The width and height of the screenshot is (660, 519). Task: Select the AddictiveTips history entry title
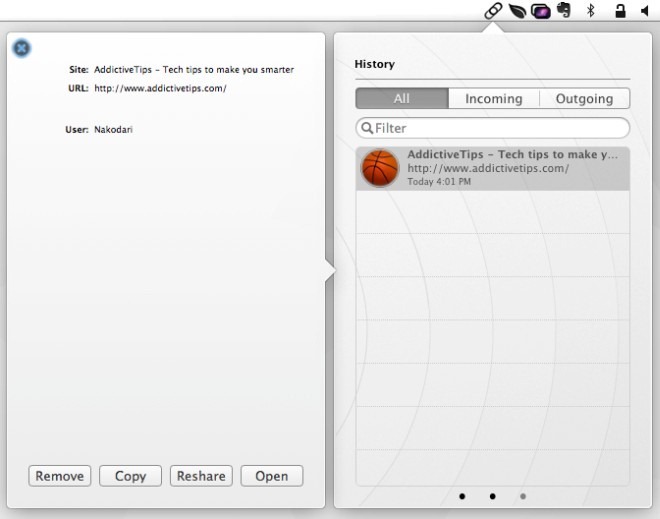pyautogui.click(x=513, y=154)
